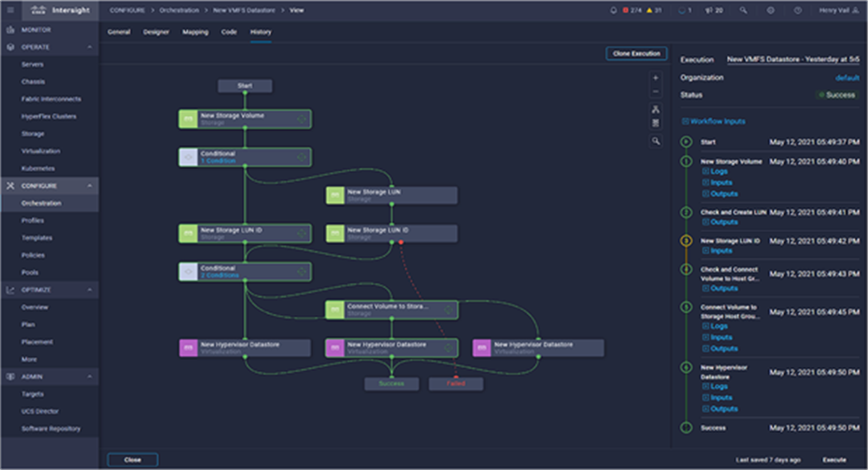Click the 1 Condition link on node
The image size is (868, 470).
218,161
